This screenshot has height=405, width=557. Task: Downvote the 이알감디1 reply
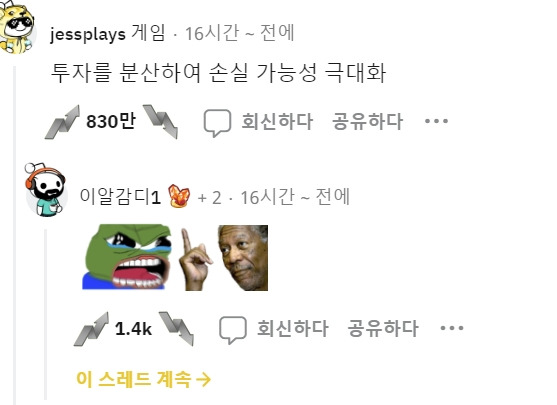[176, 329]
